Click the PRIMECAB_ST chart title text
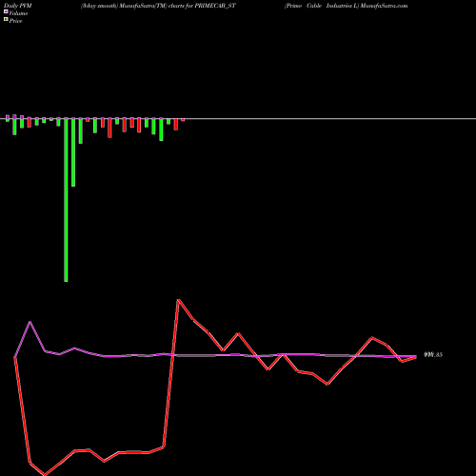The height and width of the screenshot is (476, 476). click(158, 6)
